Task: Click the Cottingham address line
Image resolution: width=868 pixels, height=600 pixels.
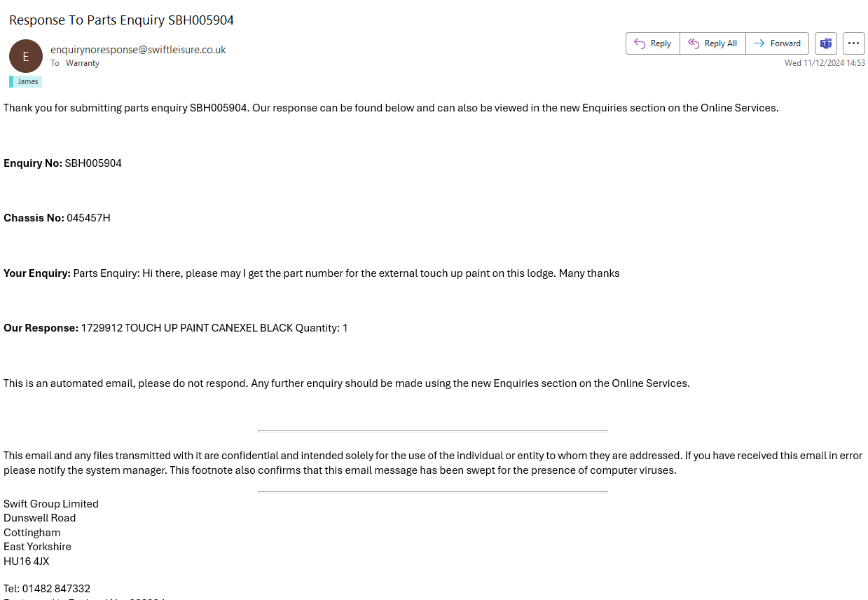Action: point(32,533)
